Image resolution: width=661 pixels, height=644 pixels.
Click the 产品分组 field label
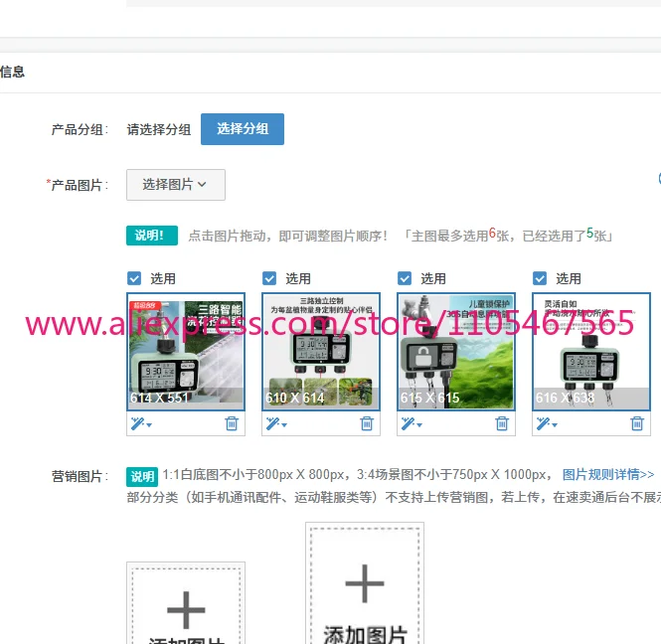pos(80,129)
